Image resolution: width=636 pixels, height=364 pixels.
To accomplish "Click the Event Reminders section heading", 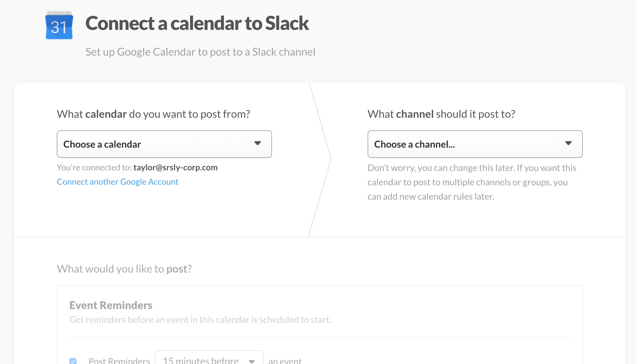I will coord(111,305).
